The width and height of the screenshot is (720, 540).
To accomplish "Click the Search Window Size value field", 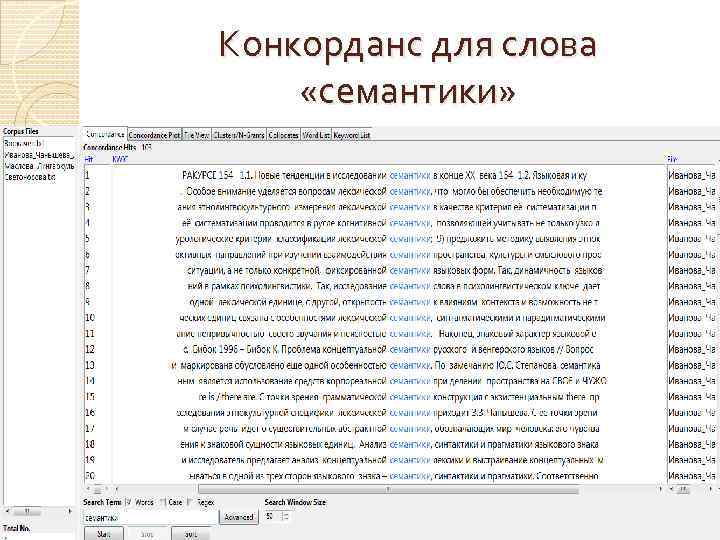I will point(271,517).
